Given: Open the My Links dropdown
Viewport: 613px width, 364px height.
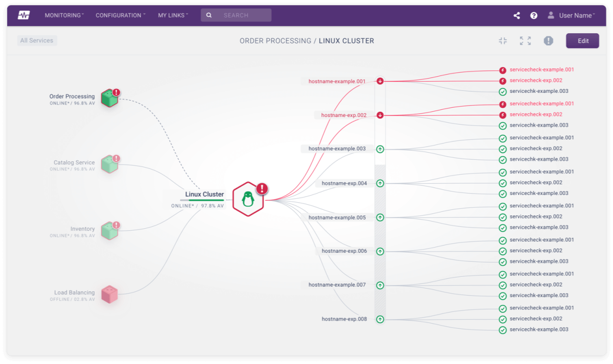Looking at the screenshot, I should 173,15.
